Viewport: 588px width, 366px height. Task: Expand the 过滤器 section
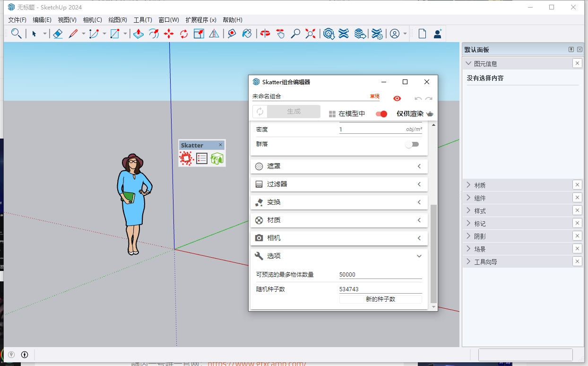[x=339, y=184]
